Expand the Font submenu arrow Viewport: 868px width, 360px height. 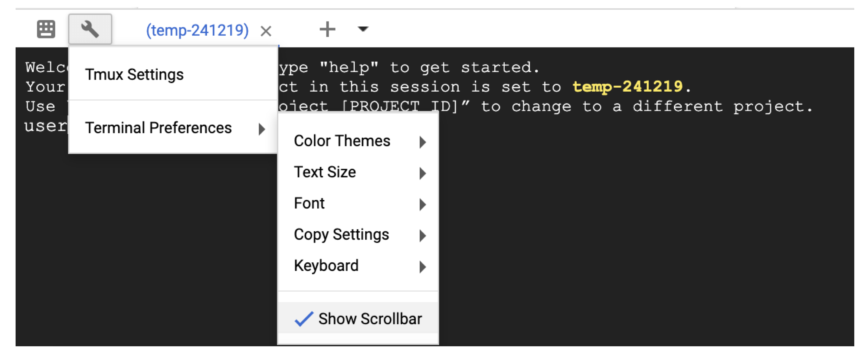(x=423, y=204)
